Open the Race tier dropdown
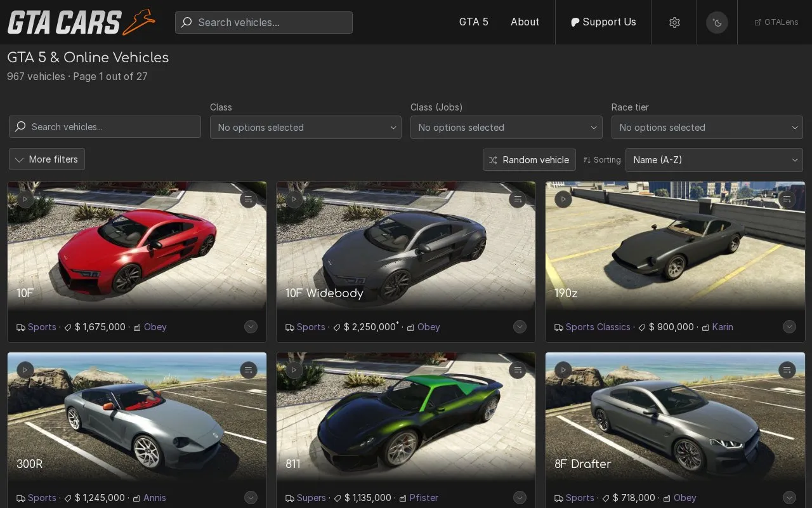812x508 pixels. [707, 127]
